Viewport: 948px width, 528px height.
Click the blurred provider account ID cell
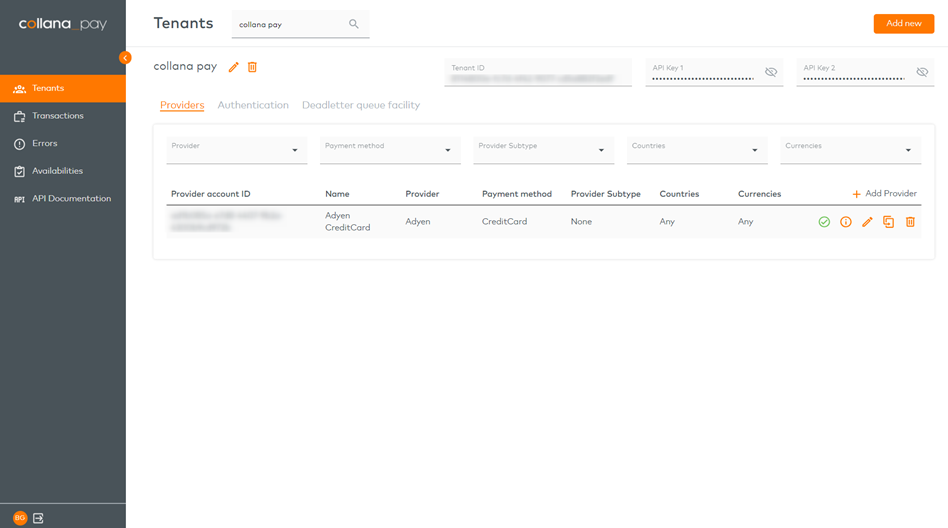226,221
